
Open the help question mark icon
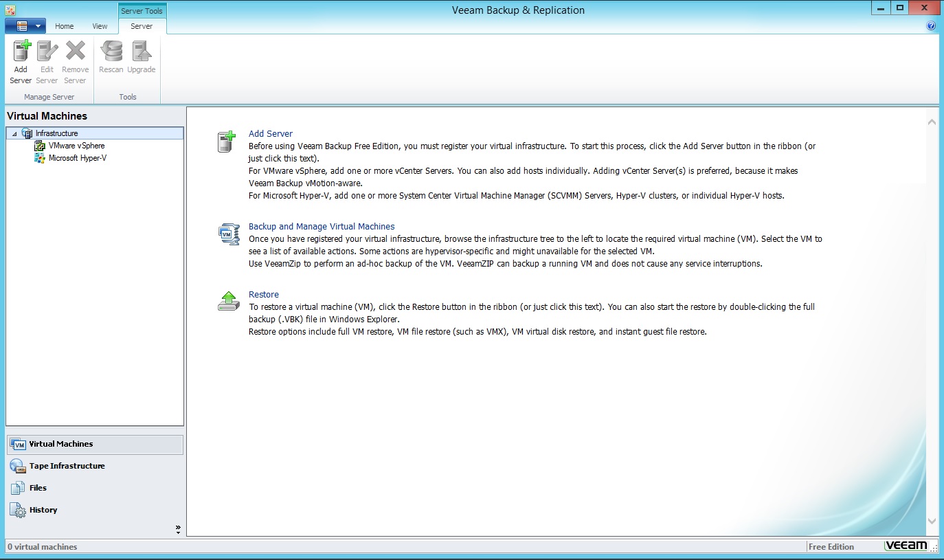pos(931,26)
